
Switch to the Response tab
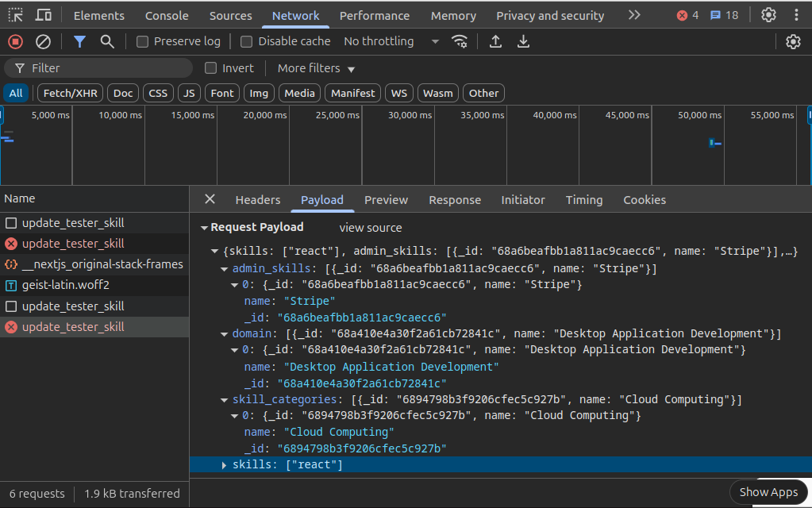click(455, 200)
